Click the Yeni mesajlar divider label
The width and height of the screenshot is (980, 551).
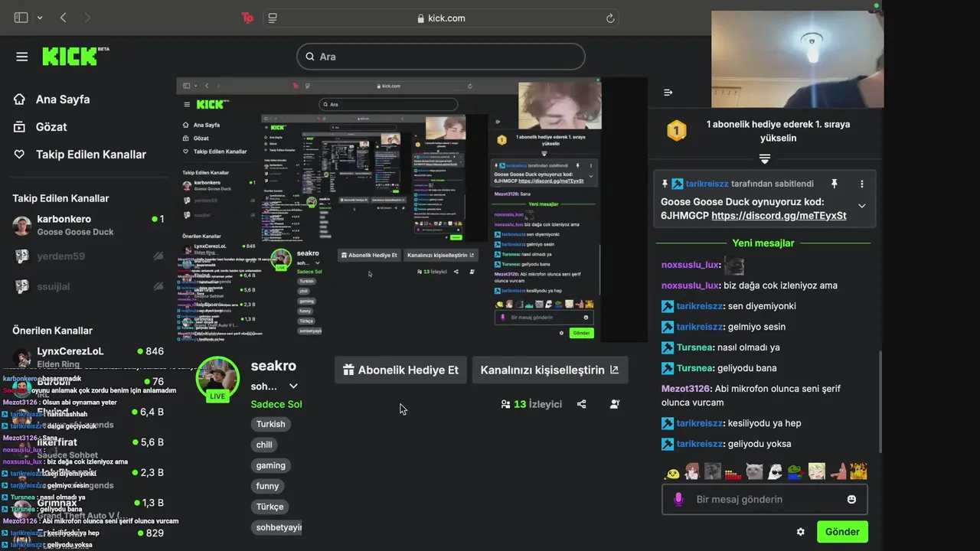(763, 243)
